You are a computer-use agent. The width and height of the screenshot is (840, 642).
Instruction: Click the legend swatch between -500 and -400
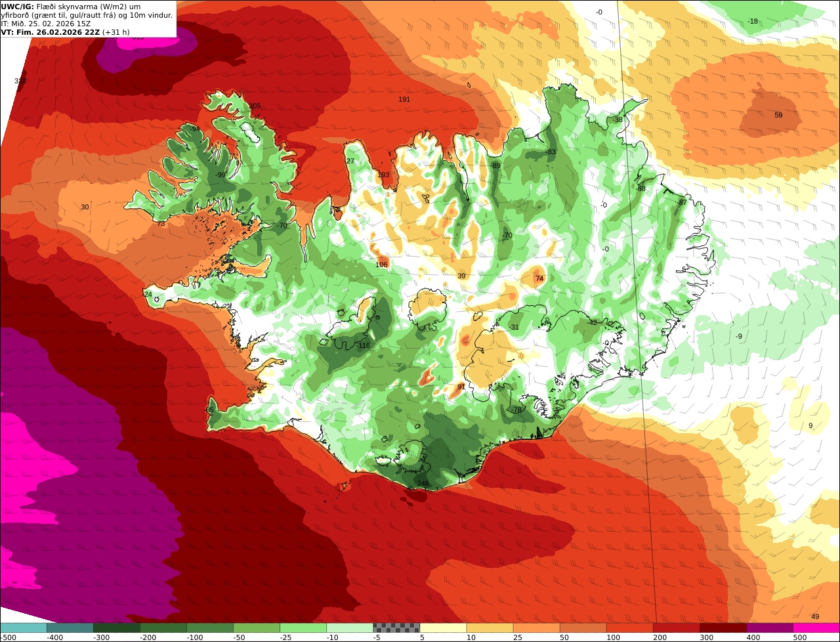(x=23, y=628)
